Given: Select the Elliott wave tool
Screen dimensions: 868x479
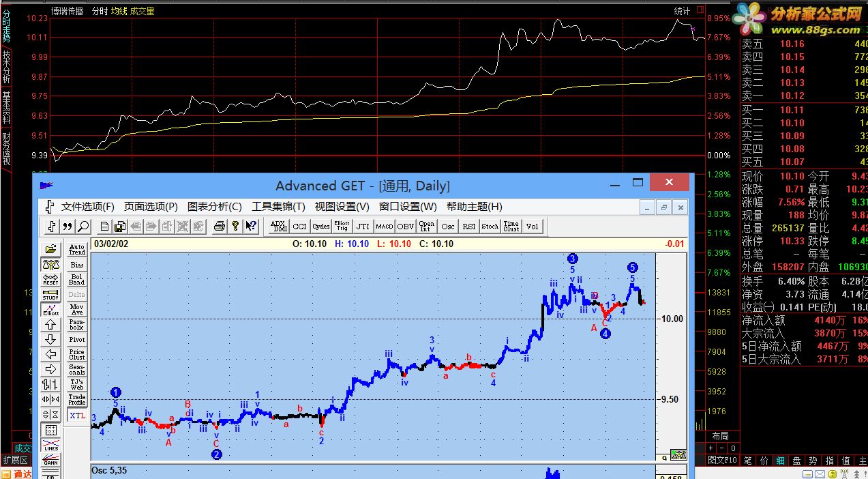Looking at the screenshot, I should coord(51,310).
